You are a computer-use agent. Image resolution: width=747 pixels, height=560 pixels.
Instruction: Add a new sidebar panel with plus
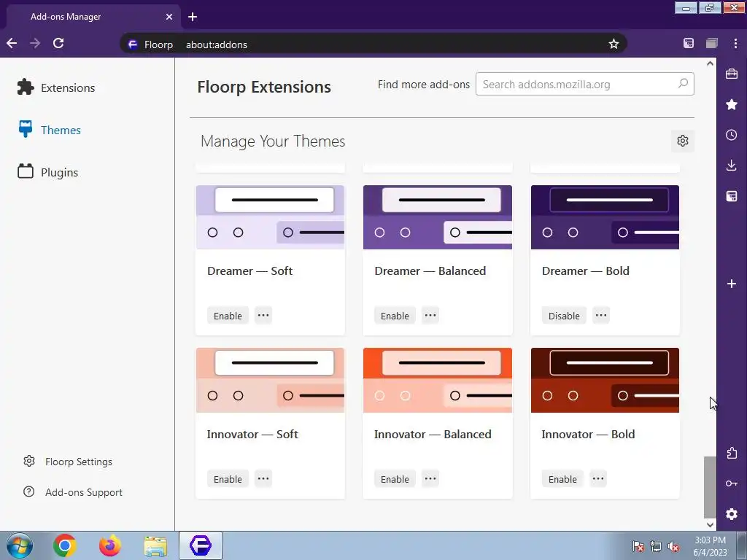click(x=732, y=284)
